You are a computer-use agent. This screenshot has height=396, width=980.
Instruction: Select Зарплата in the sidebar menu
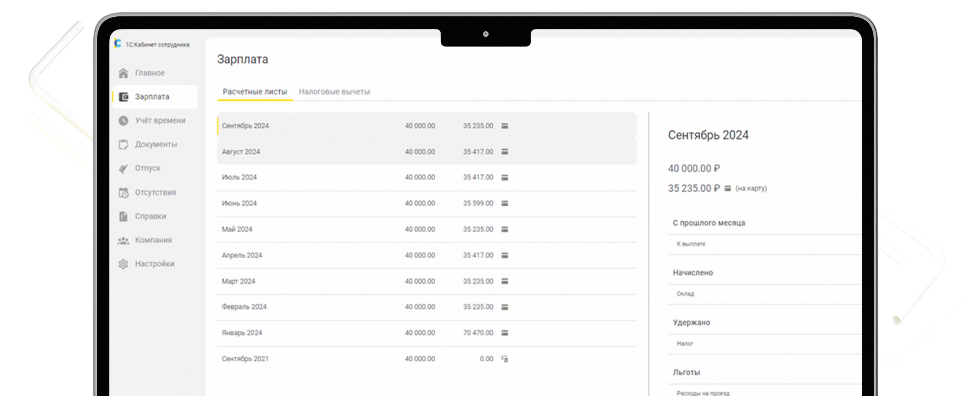(x=152, y=97)
